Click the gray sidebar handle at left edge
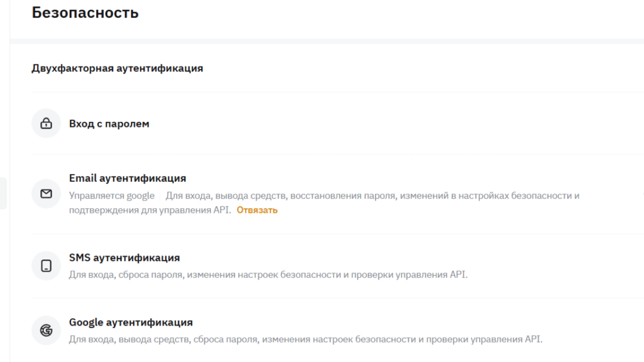Screen dimensions: 644x362 click(x=3, y=193)
